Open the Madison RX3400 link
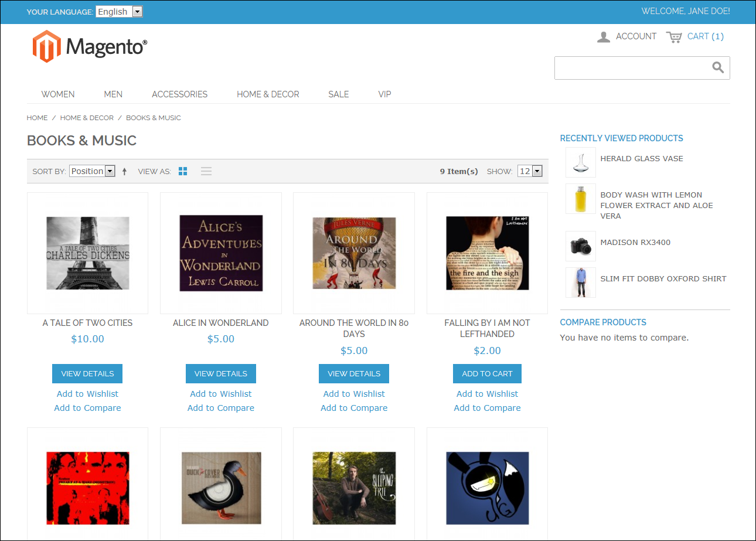Image resolution: width=756 pixels, height=541 pixels. 635,243
